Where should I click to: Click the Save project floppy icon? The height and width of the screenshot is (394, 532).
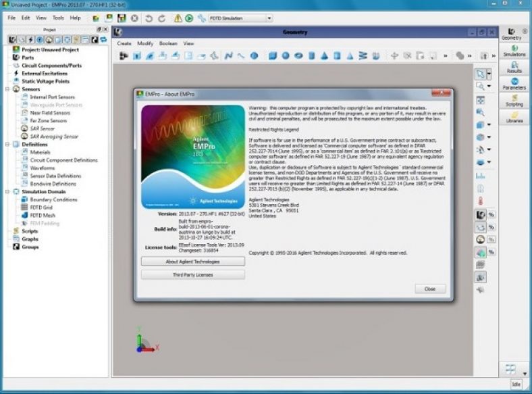pos(122,18)
